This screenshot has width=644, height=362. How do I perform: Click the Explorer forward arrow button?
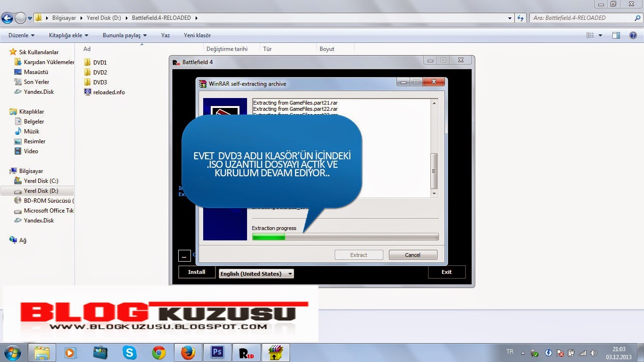pos(20,18)
